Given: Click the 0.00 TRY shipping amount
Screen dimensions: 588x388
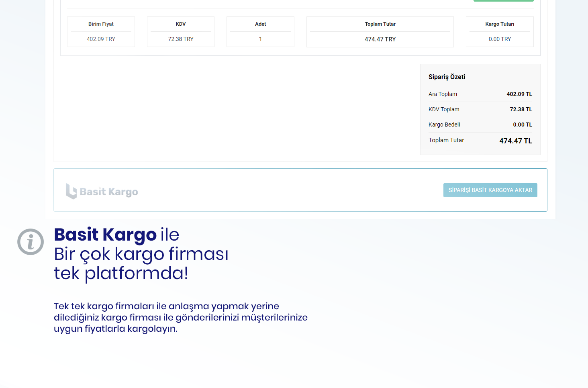Looking at the screenshot, I should click(500, 39).
